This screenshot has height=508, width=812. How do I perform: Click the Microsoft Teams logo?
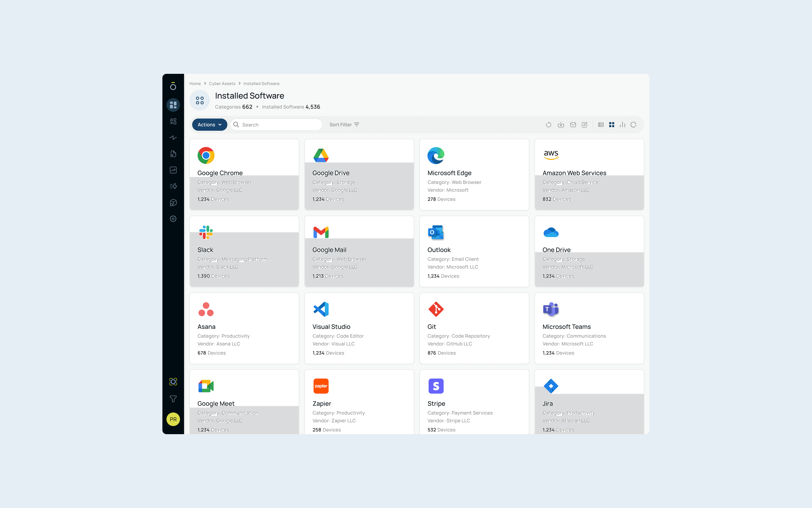click(x=551, y=309)
